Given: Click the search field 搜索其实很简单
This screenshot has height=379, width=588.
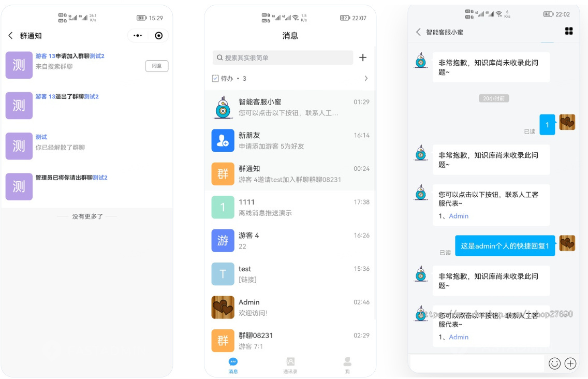Looking at the screenshot, I should pos(283,58).
